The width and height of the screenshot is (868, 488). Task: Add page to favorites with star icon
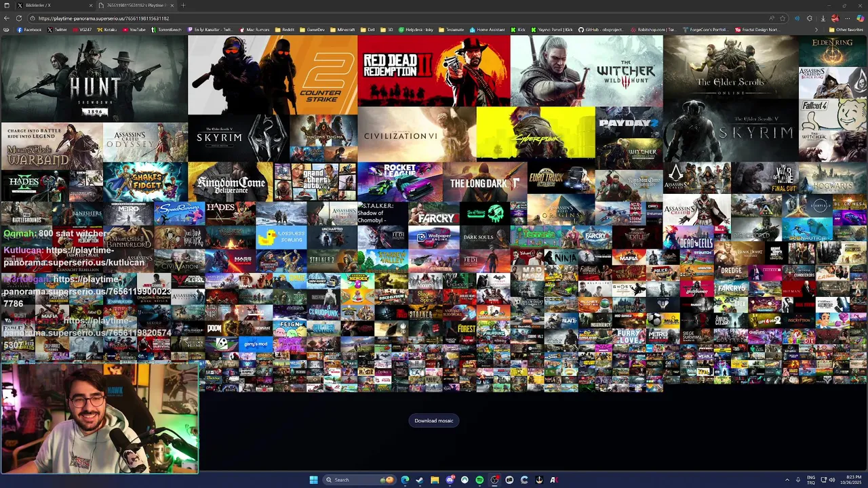coord(783,18)
